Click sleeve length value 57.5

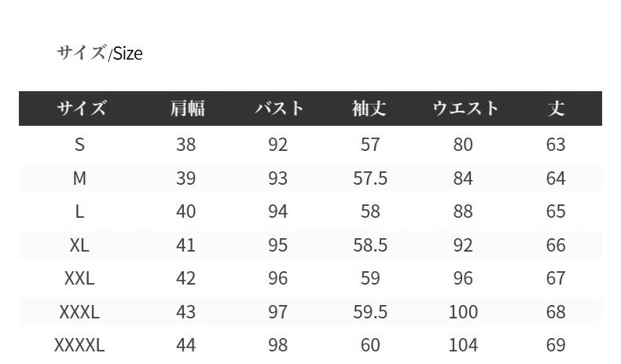369,178
